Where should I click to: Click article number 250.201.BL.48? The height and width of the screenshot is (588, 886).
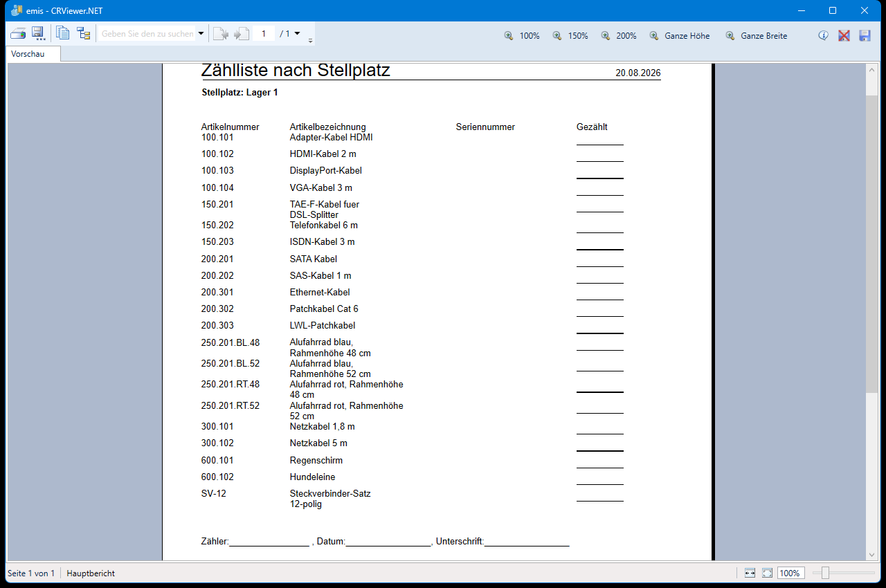pyautogui.click(x=230, y=342)
